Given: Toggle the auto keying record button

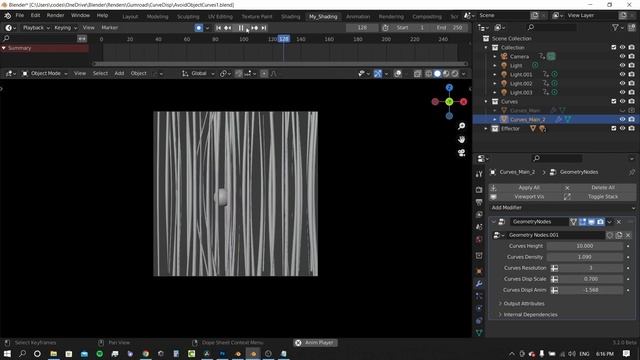Looking at the screenshot, I should (198, 28).
